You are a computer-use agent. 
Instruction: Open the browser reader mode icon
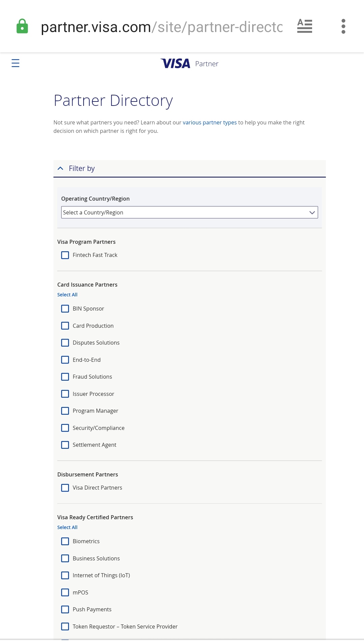tap(304, 26)
